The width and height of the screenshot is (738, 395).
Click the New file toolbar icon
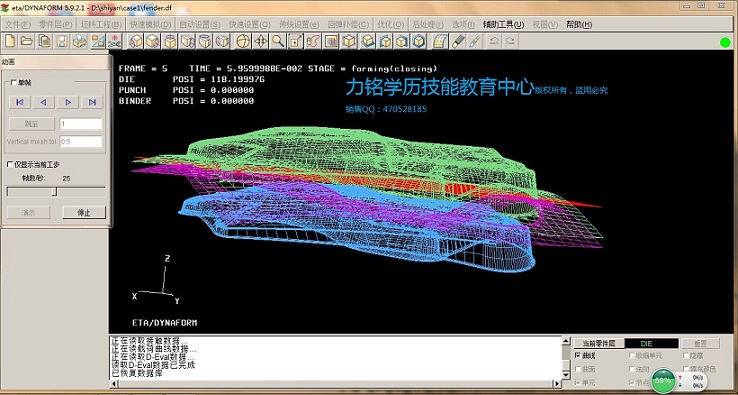10,41
